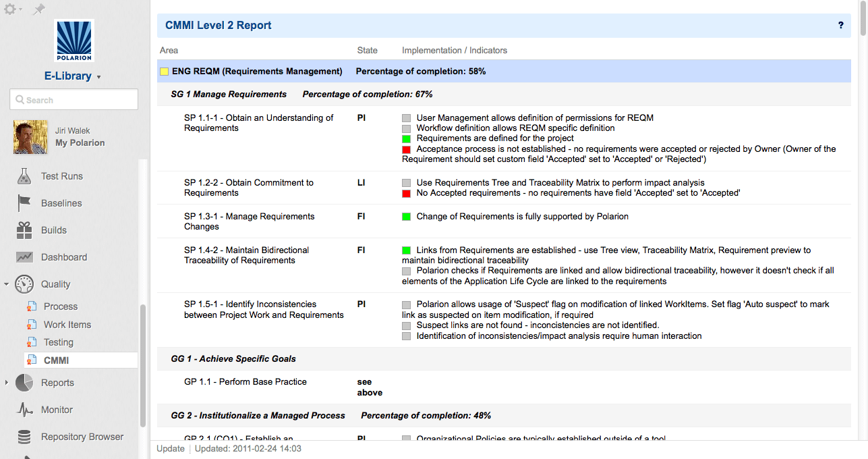Open the My Polarion link
Screen dimensions: 868x459
click(80, 143)
